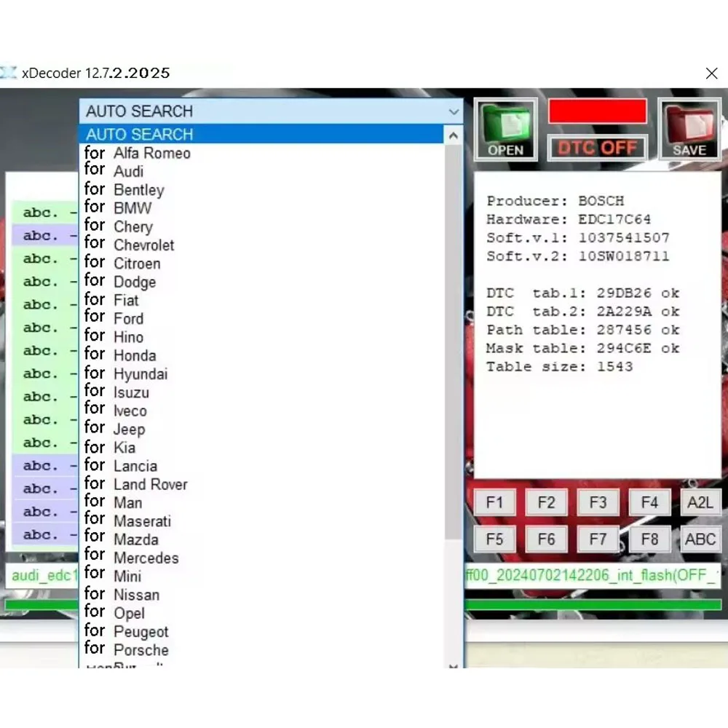Close the xDecoder window
728x728 pixels.
coord(711,74)
